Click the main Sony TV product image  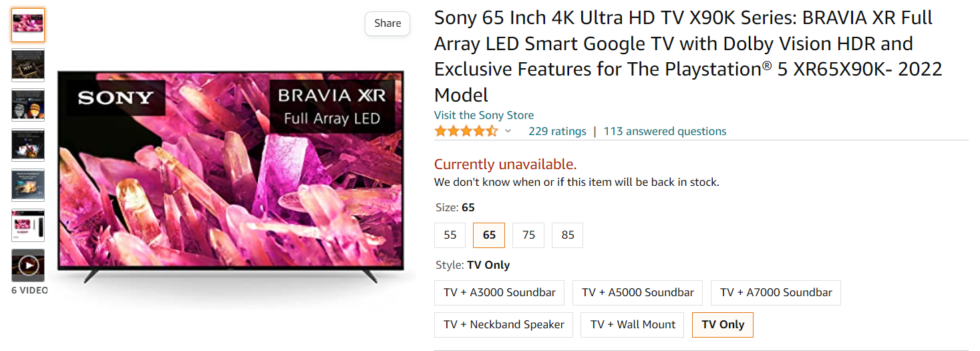pos(230,174)
